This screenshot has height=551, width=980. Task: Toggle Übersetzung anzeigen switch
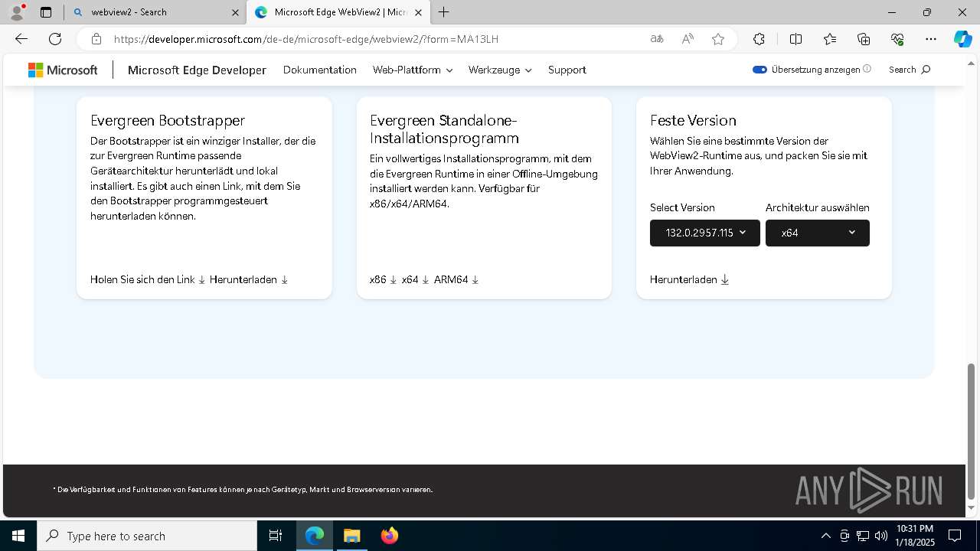(759, 70)
